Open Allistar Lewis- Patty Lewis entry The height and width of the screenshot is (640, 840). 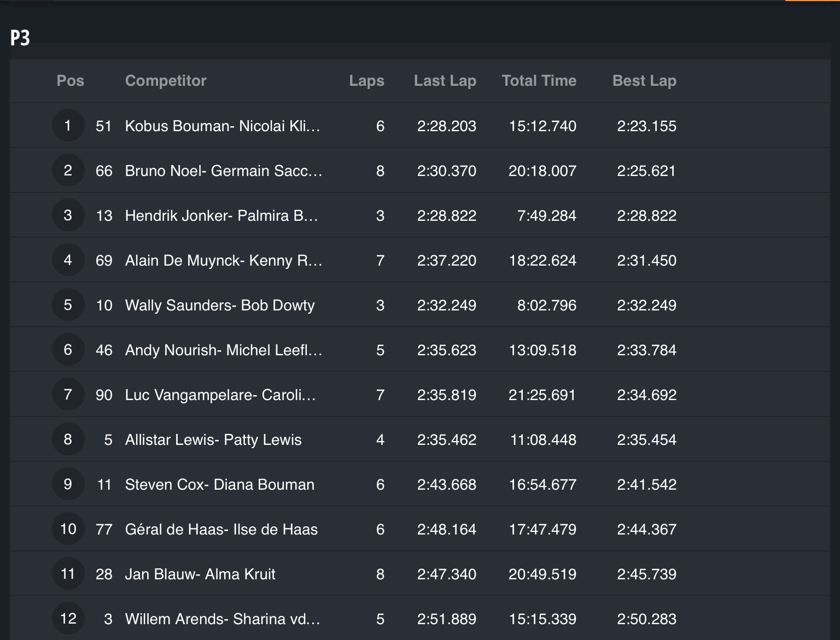click(x=213, y=440)
